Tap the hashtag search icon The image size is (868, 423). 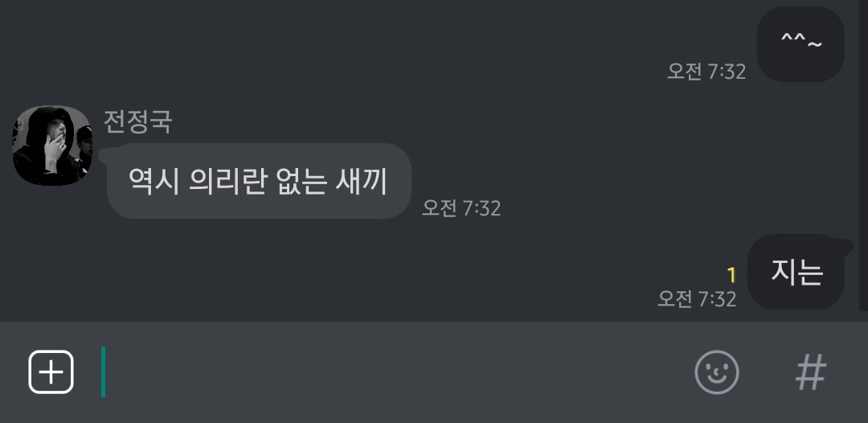(811, 372)
